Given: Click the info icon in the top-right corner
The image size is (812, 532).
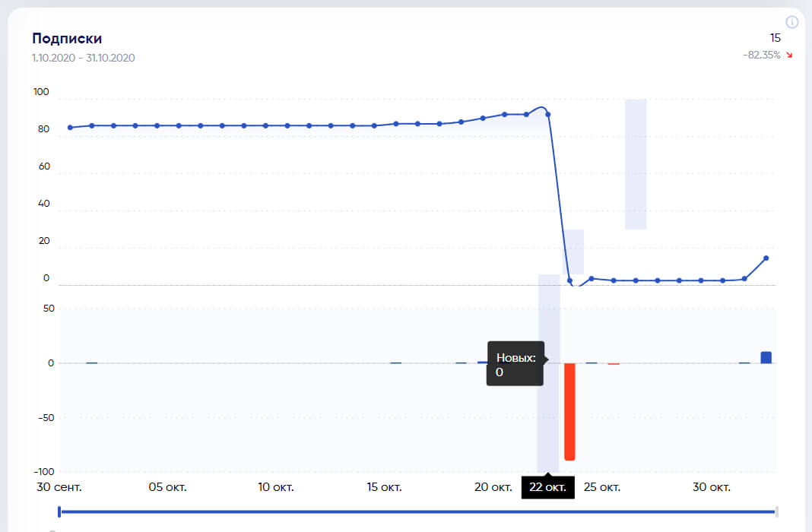Looking at the screenshot, I should (792, 22).
